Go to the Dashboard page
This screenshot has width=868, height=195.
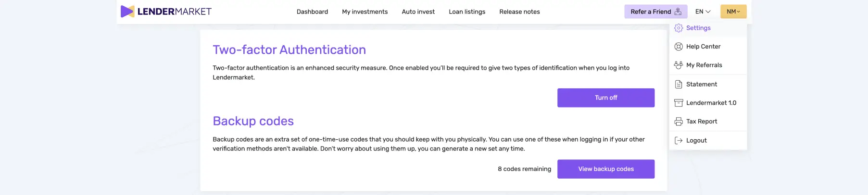click(312, 12)
